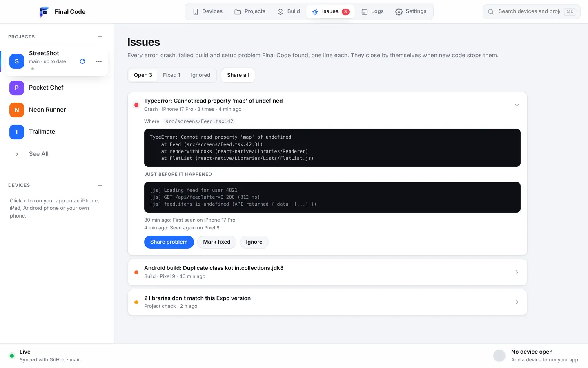The width and height of the screenshot is (588, 368).
Task: Click the green Live status dot
Action: tap(12, 356)
